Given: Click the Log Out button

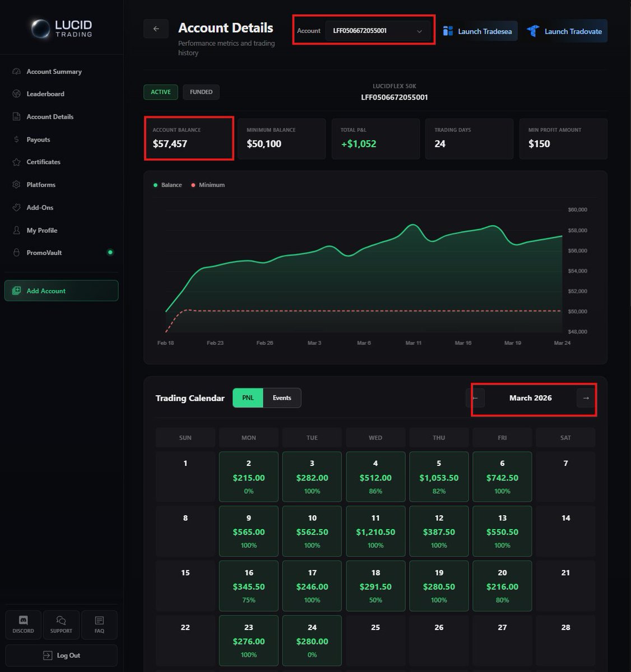Looking at the screenshot, I should tap(62, 655).
